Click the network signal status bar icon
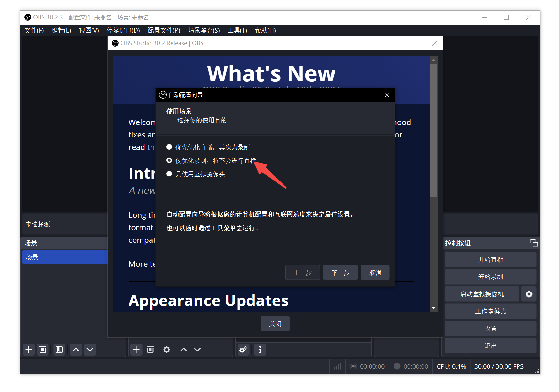 click(x=337, y=366)
